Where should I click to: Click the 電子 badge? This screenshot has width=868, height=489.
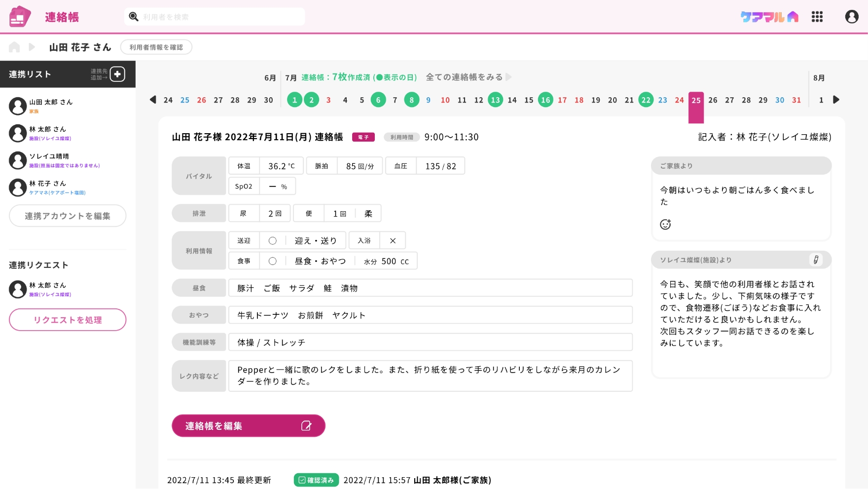[x=363, y=137]
